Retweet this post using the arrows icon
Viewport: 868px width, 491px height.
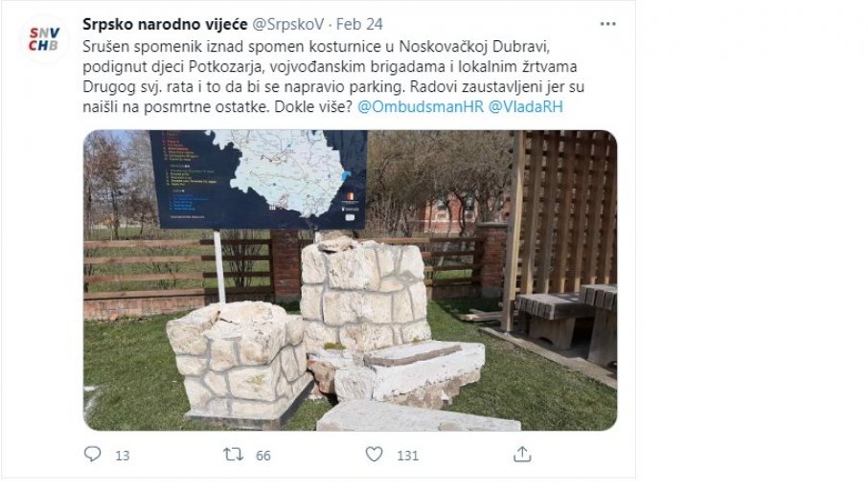click(x=233, y=455)
